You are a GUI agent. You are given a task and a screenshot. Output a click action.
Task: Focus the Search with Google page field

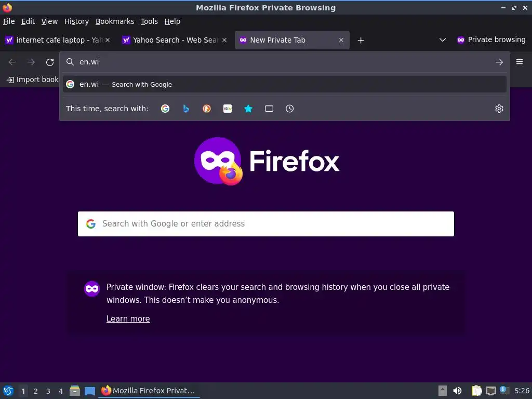coord(266,224)
